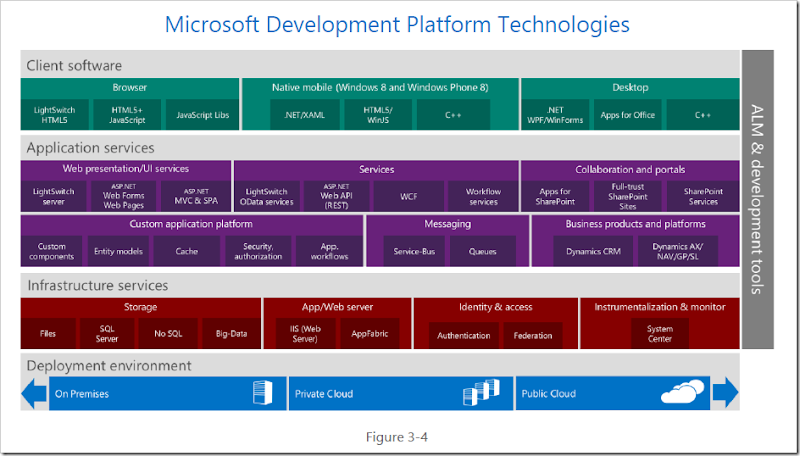800x456 pixels.
Task: Select the HTML5+ JavaScript box
Action: point(127,115)
